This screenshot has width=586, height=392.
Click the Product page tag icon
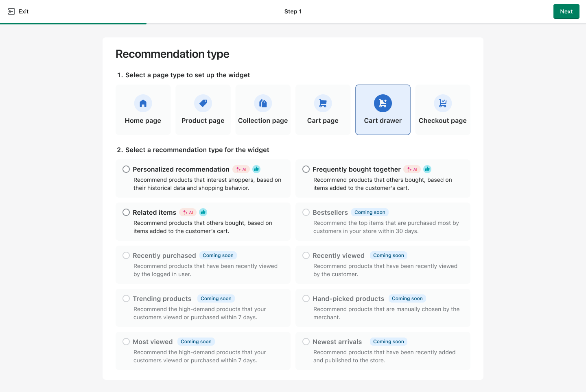point(203,103)
